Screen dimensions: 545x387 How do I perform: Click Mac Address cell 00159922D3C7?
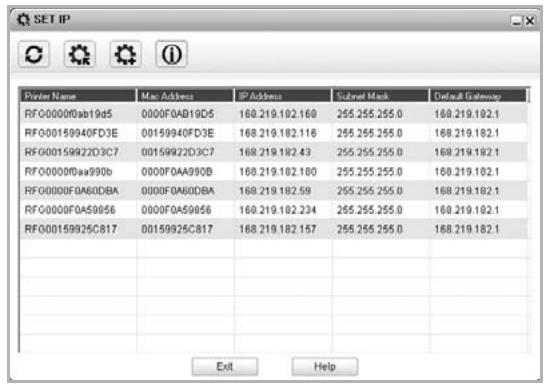click(178, 152)
